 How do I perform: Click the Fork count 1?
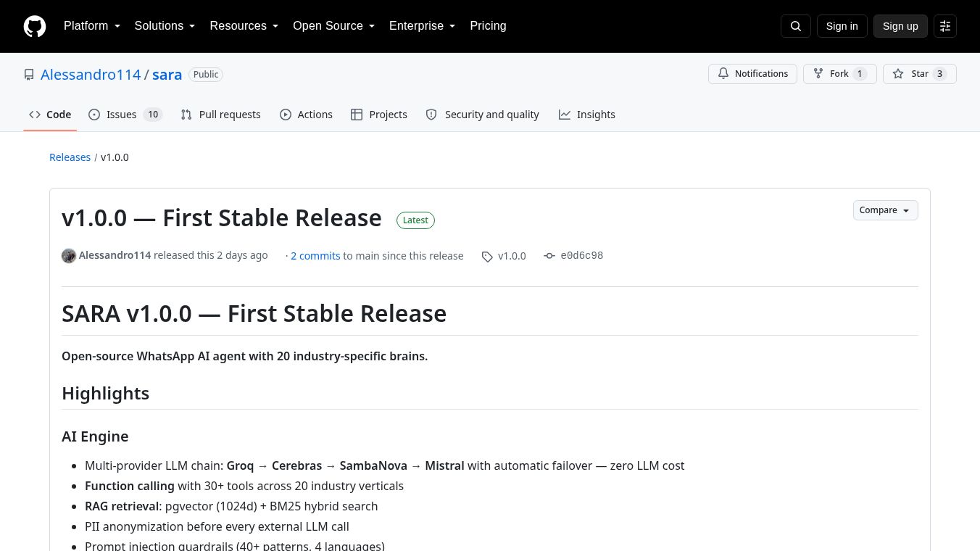tap(860, 74)
